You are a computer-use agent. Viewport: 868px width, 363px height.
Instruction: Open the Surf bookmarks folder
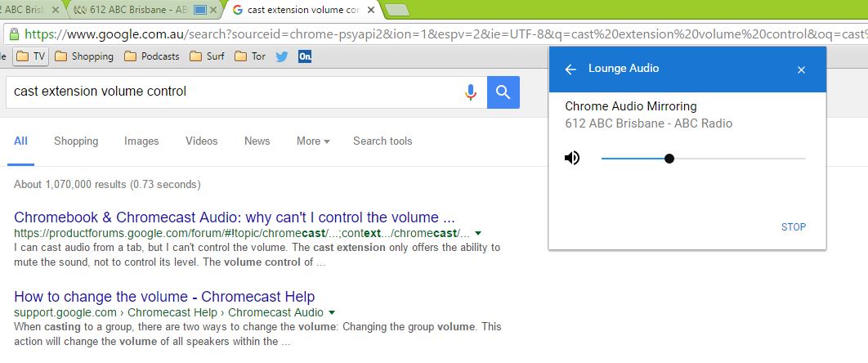click(207, 56)
